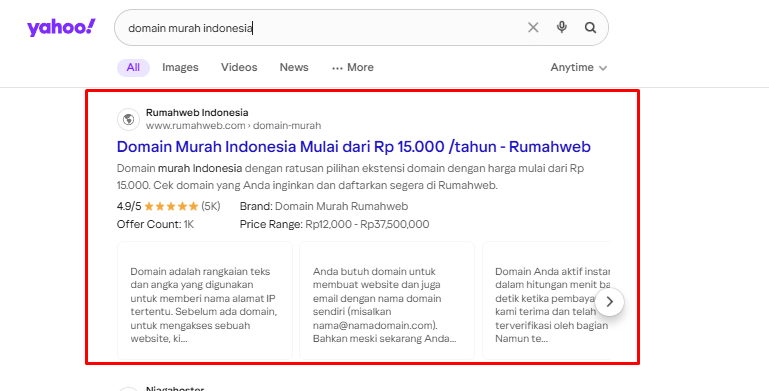Click the www.rumahweb.com domain-murah URL
The image size is (769, 391).
click(x=233, y=126)
